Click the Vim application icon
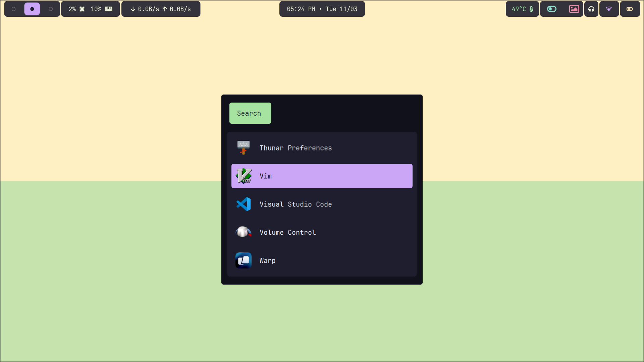 tap(244, 176)
